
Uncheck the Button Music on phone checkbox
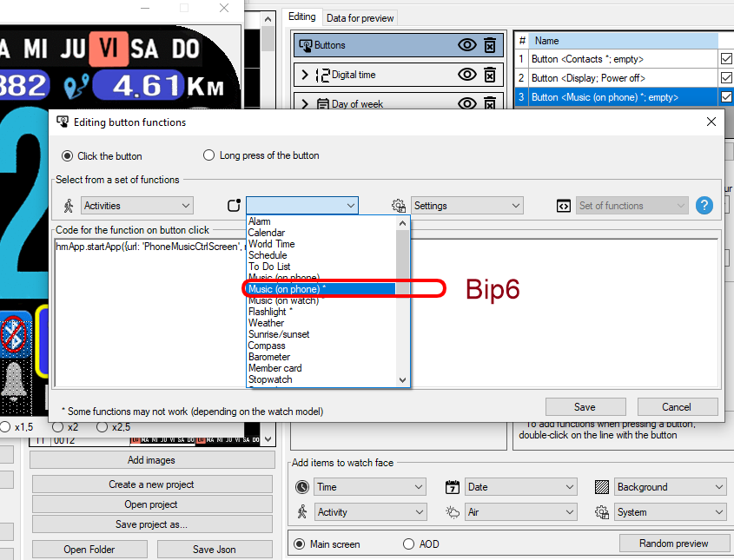coord(726,97)
